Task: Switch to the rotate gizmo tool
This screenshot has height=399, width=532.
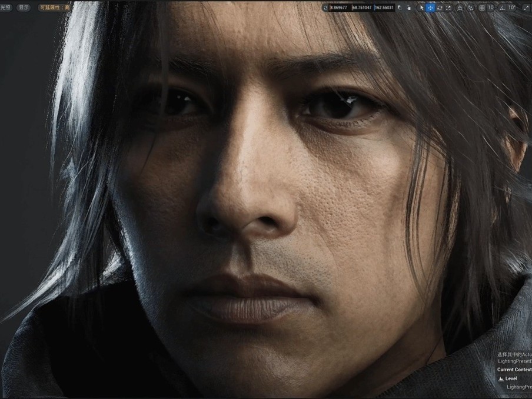Action: [439, 8]
